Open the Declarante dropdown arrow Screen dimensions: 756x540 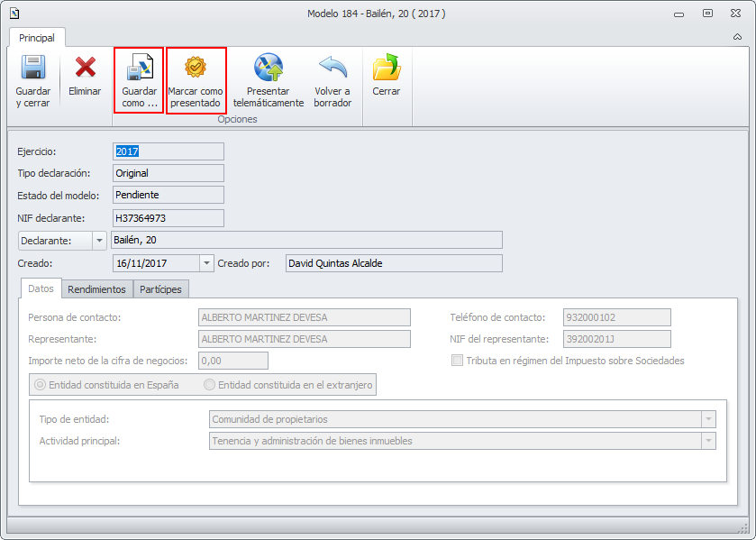[99, 241]
